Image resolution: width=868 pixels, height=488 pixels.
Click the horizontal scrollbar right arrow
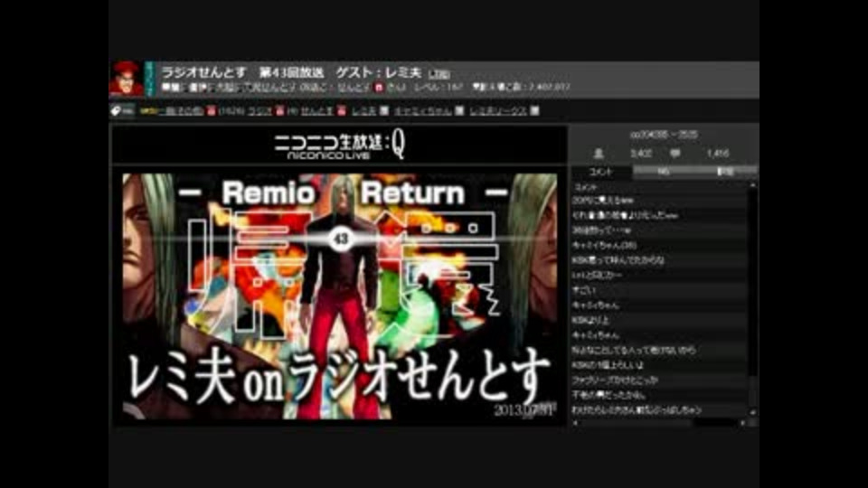[x=743, y=423]
